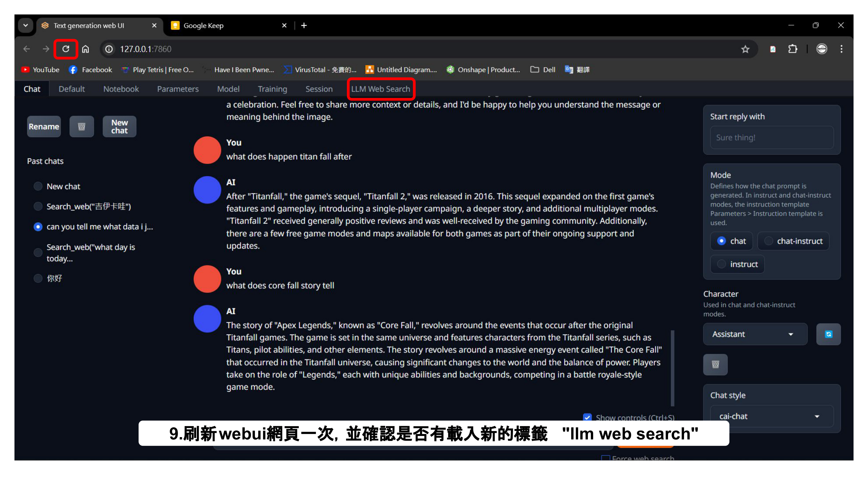Open the extensions puzzle icon
The height and width of the screenshot is (488, 868).
click(x=792, y=49)
